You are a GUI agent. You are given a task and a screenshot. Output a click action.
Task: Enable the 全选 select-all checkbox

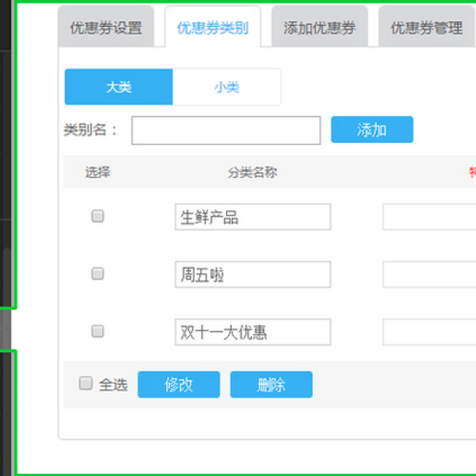point(86,384)
